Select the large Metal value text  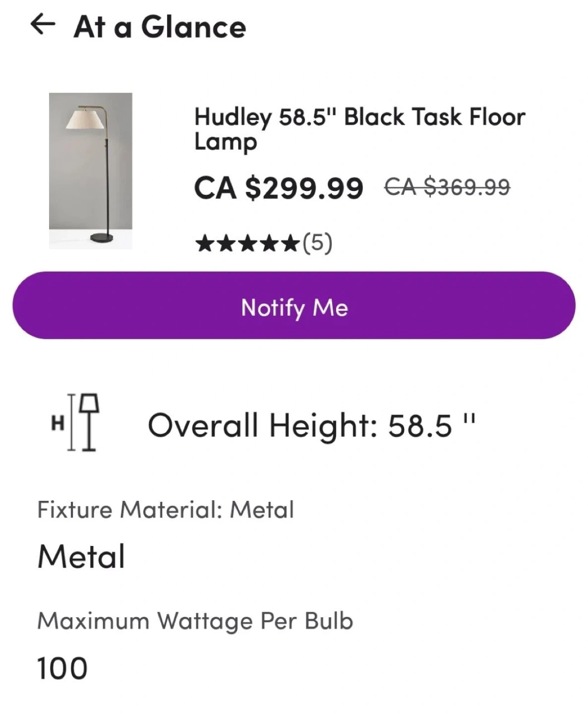coord(81,556)
